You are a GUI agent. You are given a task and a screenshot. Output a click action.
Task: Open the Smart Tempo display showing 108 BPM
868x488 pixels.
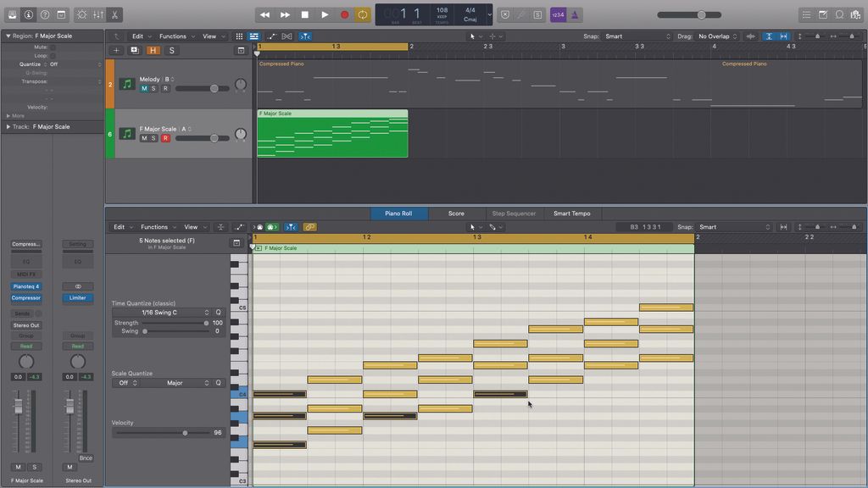coord(442,14)
